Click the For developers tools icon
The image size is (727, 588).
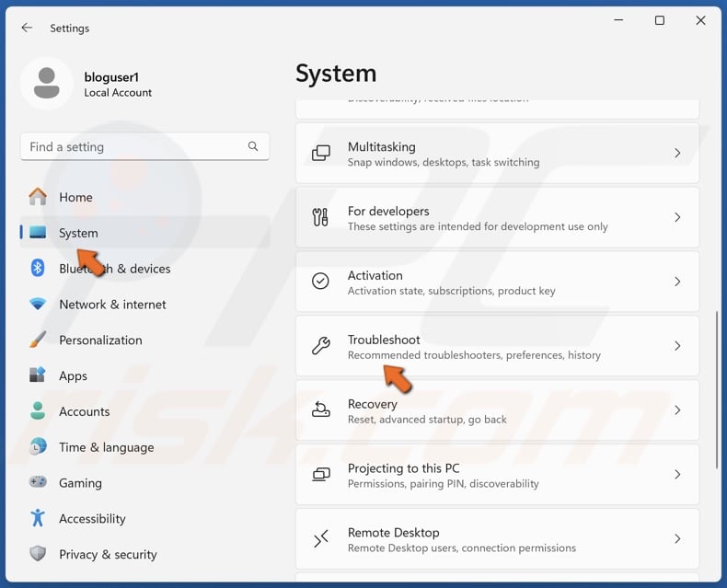pyautogui.click(x=320, y=217)
